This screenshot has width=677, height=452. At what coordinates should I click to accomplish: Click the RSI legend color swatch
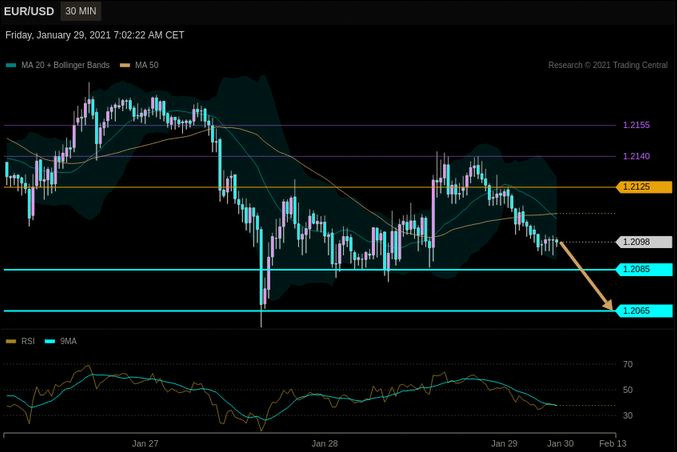click(x=11, y=341)
